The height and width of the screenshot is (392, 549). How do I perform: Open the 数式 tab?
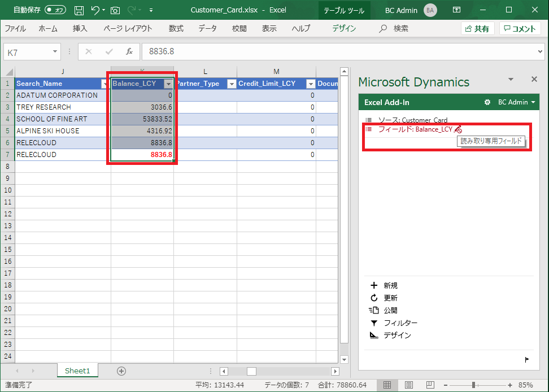click(176, 28)
